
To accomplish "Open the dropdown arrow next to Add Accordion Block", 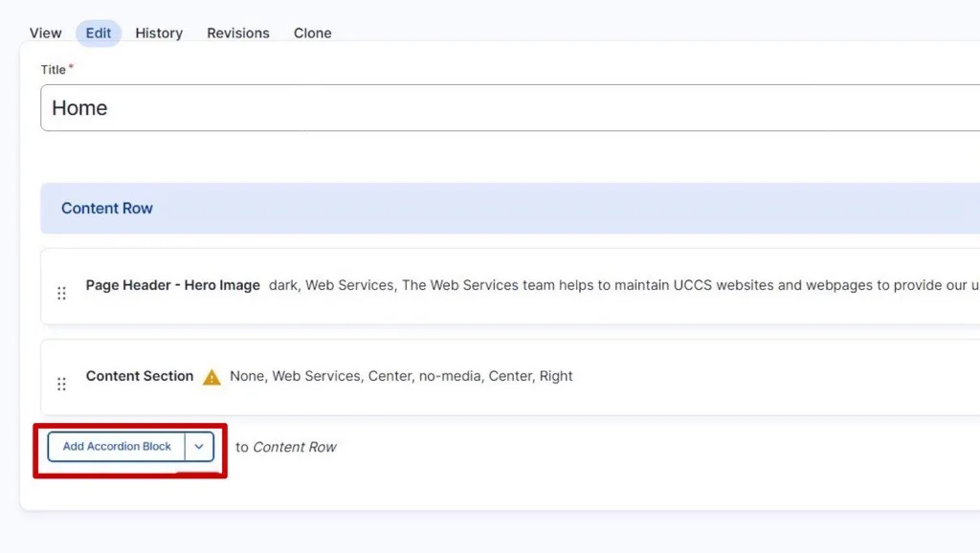I will tap(199, 447).
